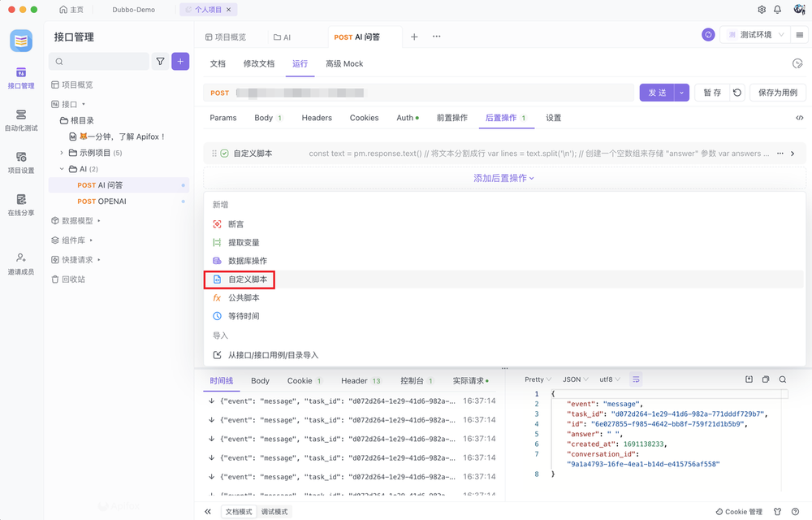The image size is (812, 520).
Task: Click the search box above the API list
Action: (98, 61)
